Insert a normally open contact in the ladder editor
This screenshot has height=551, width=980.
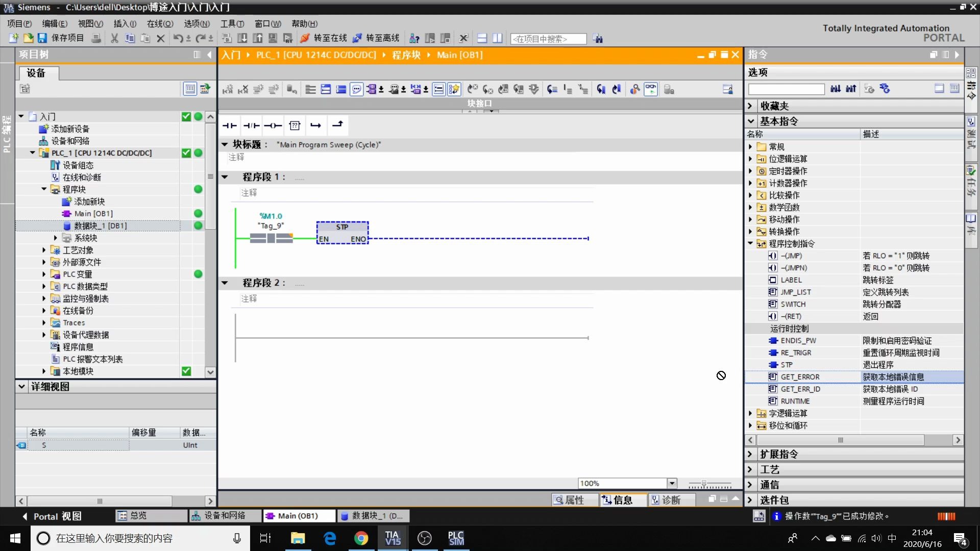pyautogui.click(x=229, y=126)
